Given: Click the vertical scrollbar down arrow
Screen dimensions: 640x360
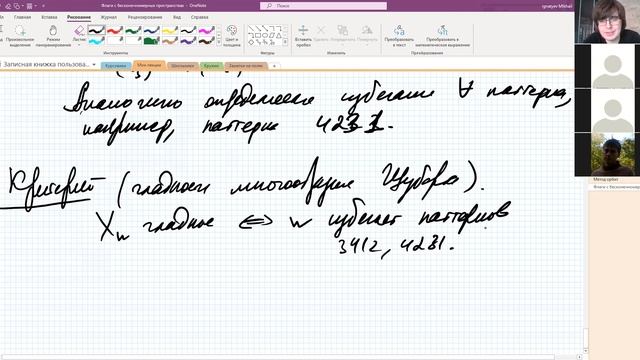Looking at the screenshot, I should (x=586, y=351).
